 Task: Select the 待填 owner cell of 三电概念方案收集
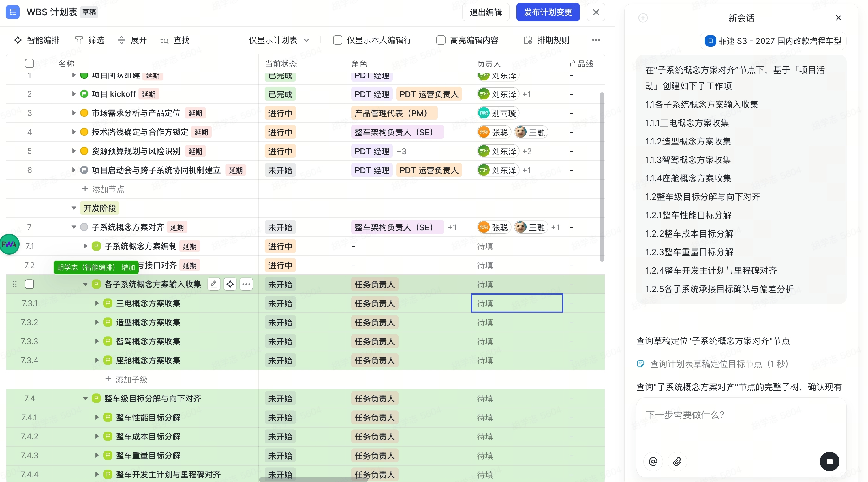[517, 303]
